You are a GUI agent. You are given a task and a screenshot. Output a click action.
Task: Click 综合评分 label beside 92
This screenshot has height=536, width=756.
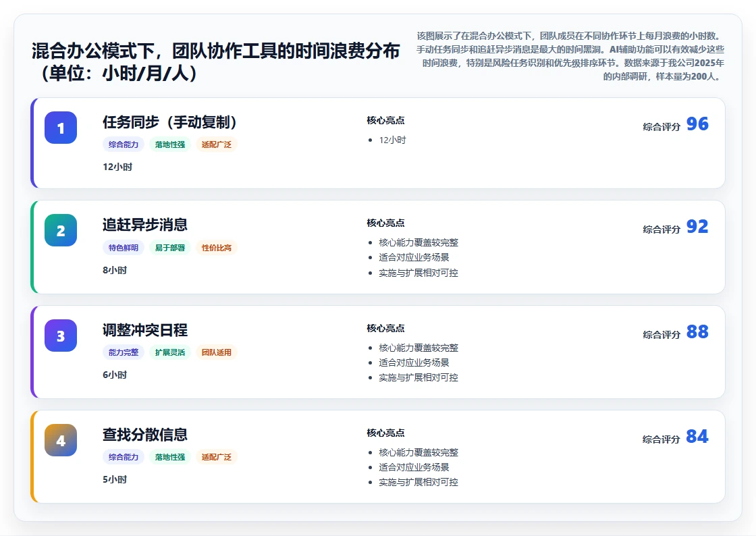661,230
